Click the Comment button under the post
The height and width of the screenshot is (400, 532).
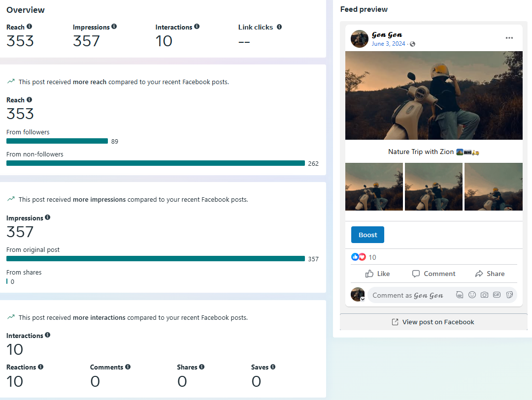click(433, 274)
